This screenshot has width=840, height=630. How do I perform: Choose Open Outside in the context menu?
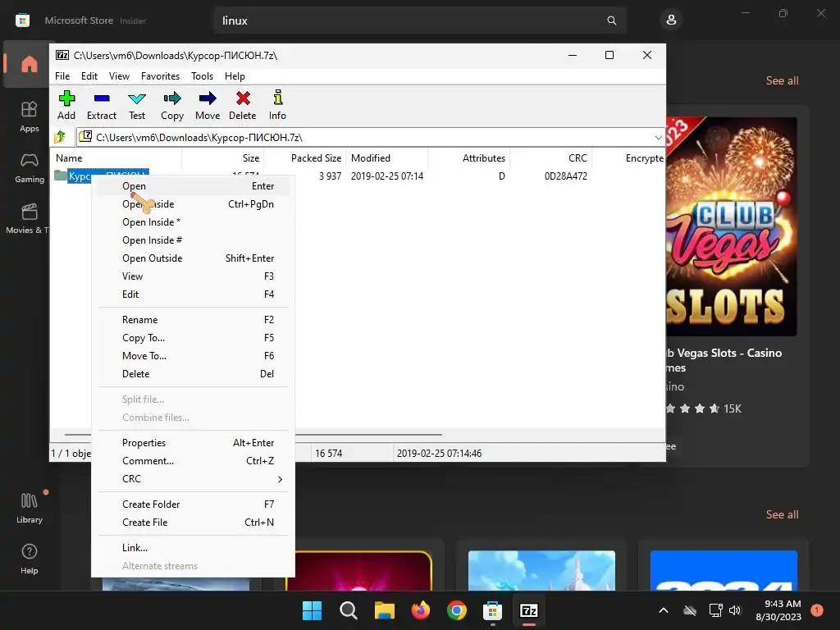pyautogui.click(x=193, y=258)
